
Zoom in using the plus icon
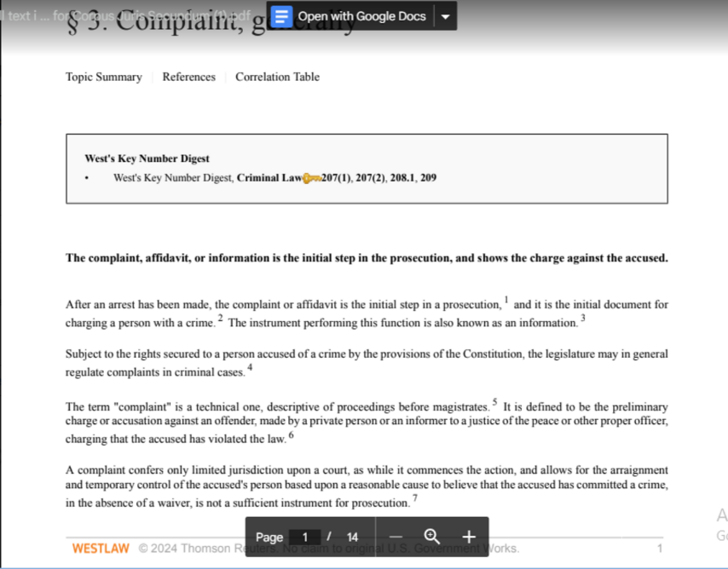[x=469, y=537]
